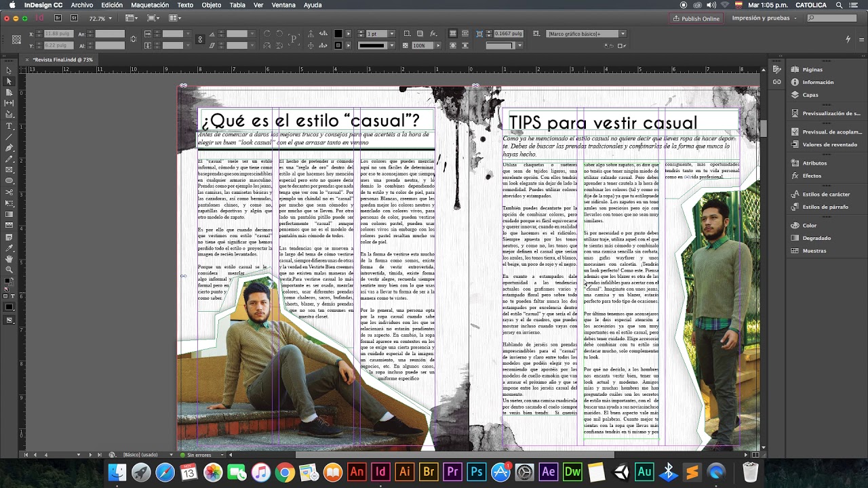Open the Efectos panel
This screenshot has height=488, width=868.
tap(811, 176)
